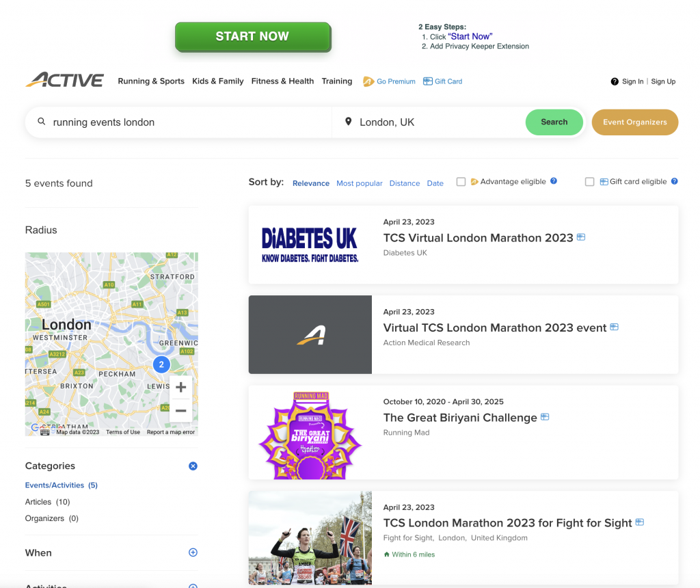Click the 5 events found text

click(59, 183)
